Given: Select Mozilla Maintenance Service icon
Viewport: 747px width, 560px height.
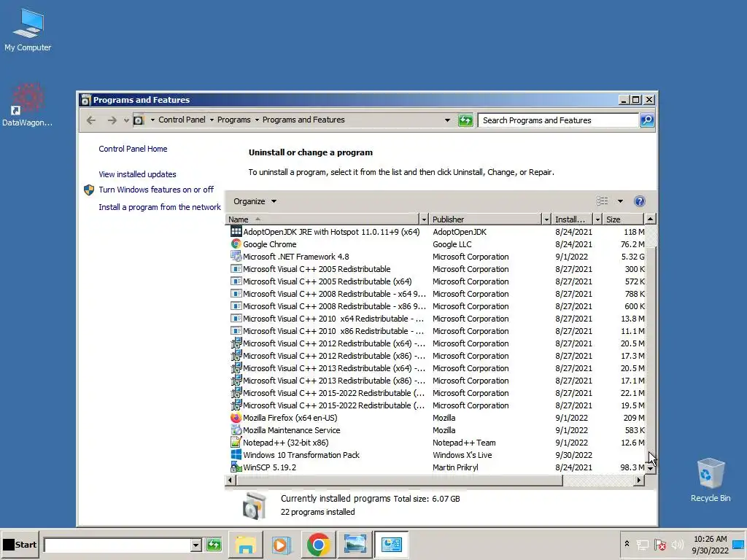Looking at the screenshot, I should click(x=236, y=430).
